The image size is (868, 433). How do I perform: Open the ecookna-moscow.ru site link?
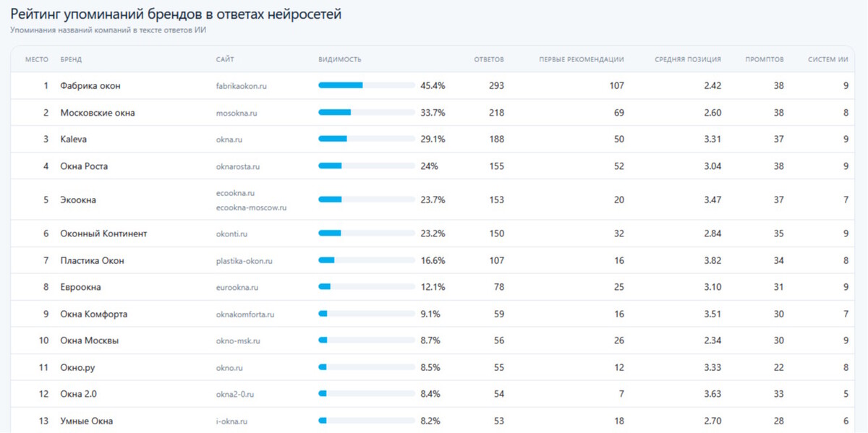pyautogui.click(x=251, y=207)
